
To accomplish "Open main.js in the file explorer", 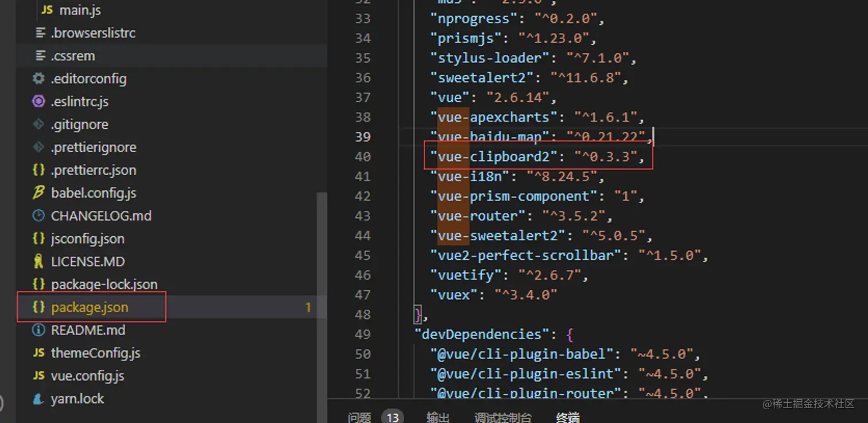I will (x=80, y=10).
